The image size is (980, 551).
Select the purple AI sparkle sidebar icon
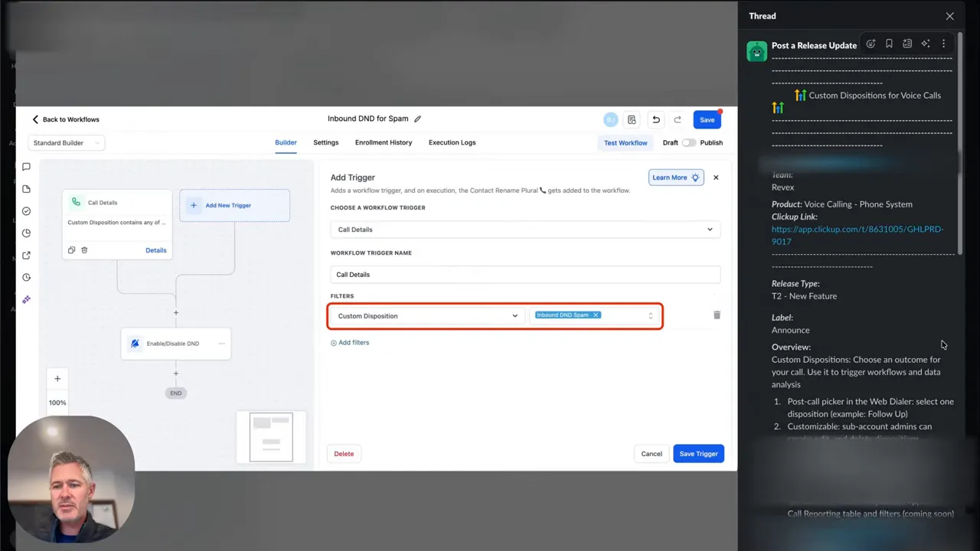[x=26, y=299]
